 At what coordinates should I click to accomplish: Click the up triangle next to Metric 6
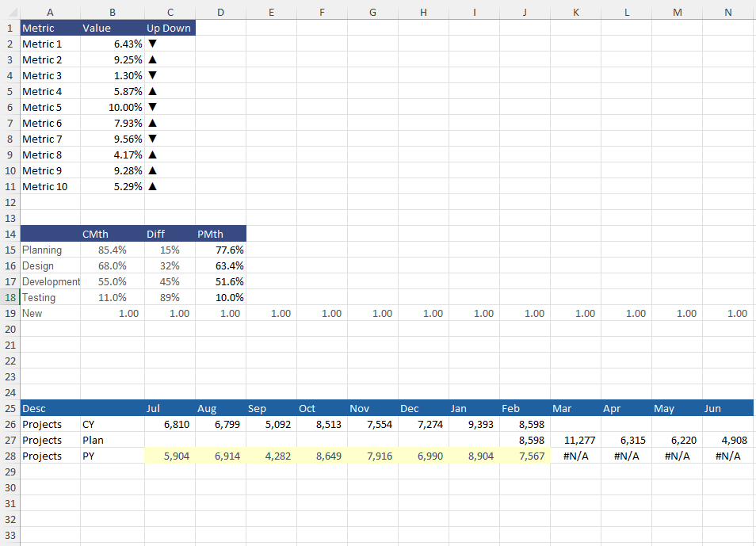point(151,123)
